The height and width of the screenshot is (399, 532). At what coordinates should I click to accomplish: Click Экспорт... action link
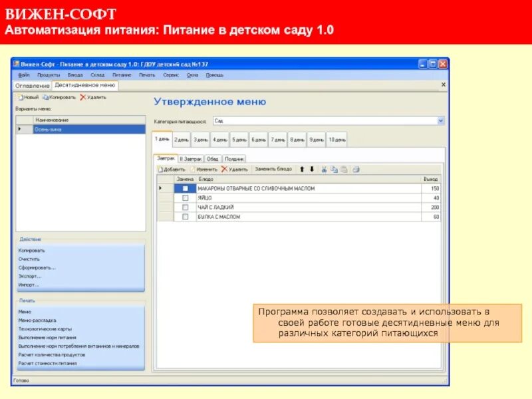(30, 276)
